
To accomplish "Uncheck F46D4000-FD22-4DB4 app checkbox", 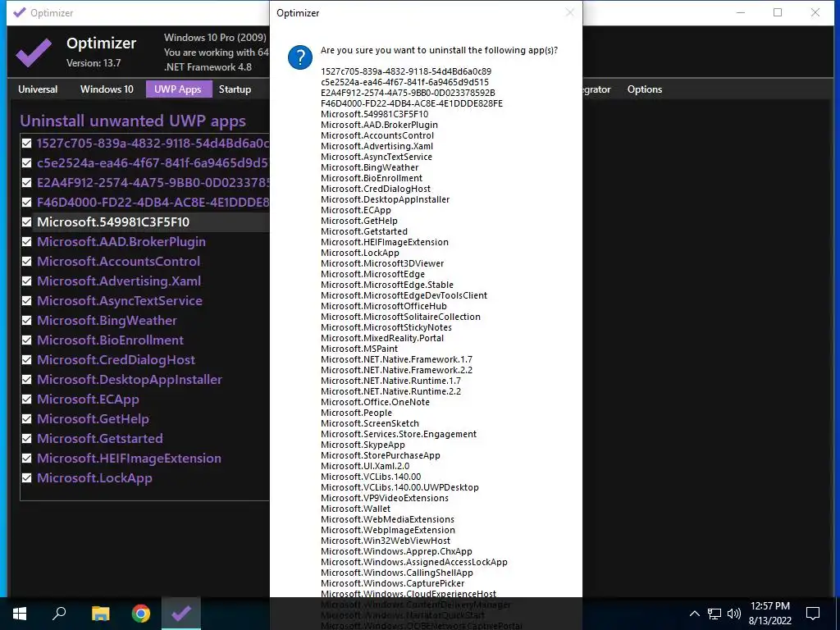I will click(27, 203).
